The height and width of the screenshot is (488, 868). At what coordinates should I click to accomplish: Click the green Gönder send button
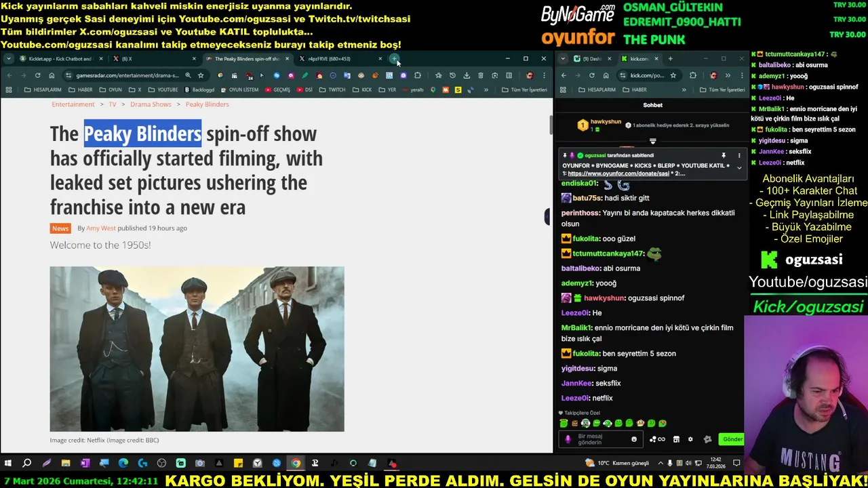pyautogui.click(x=732, y=439)
